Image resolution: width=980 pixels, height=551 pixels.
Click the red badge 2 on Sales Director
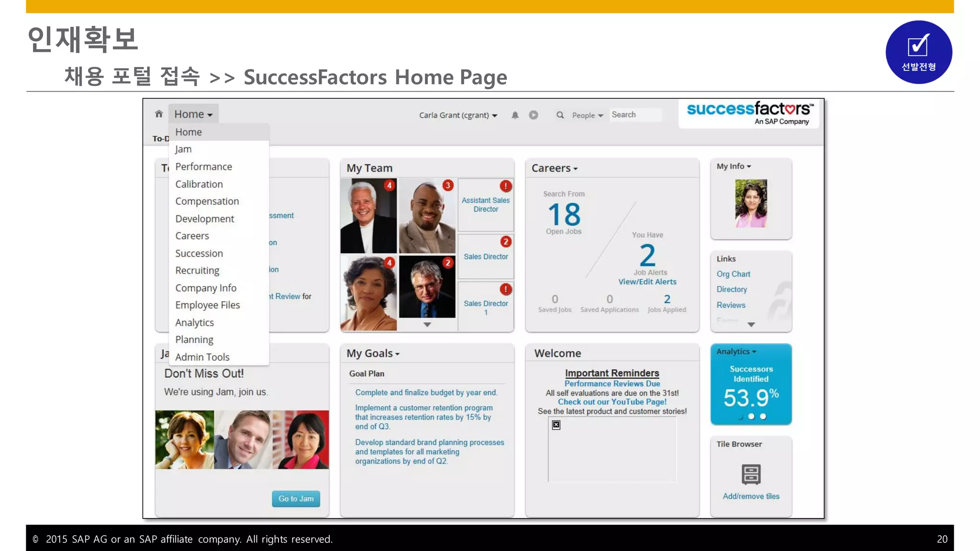pyautogui.click(x=506, y=242)
